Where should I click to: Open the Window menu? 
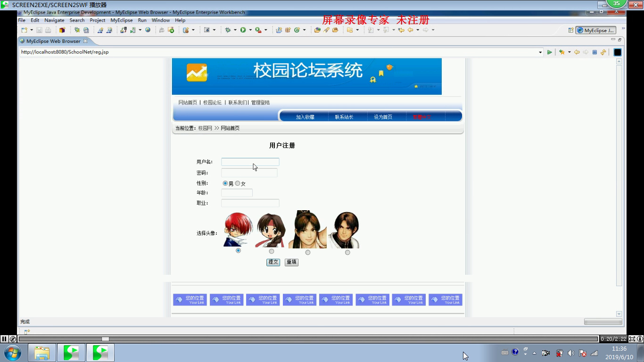[x=161, y=20]
